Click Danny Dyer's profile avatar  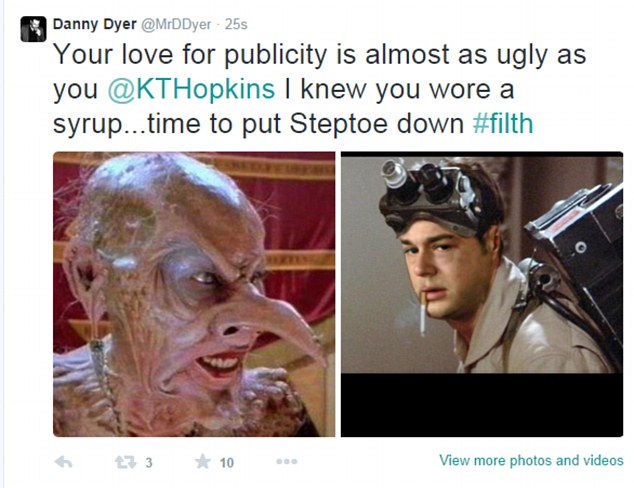pos(34,29)
